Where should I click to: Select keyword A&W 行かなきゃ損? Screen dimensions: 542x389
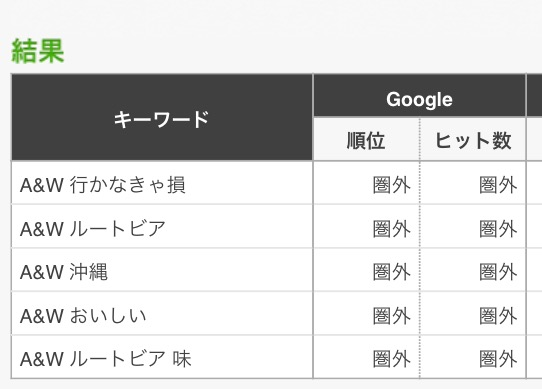point(103,185)
